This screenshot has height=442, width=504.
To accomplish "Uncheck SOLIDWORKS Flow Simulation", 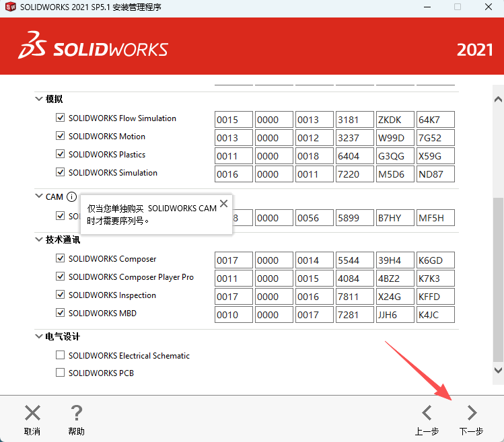I will pyautogui.click(x=60, y=118).
